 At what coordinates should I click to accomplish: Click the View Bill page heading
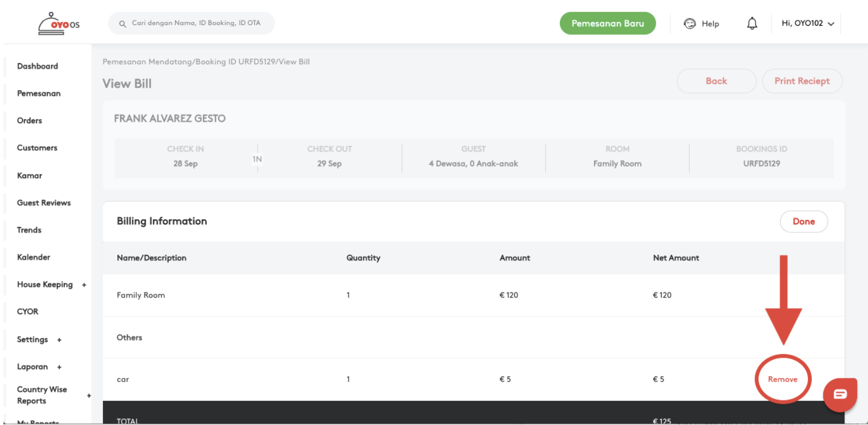128,84
